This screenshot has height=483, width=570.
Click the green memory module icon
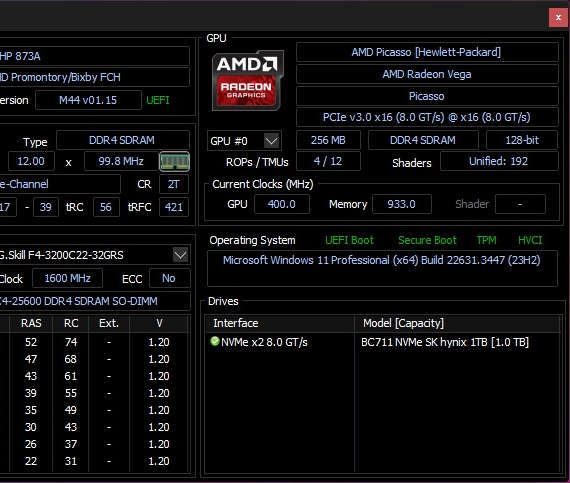pos(174,161)
